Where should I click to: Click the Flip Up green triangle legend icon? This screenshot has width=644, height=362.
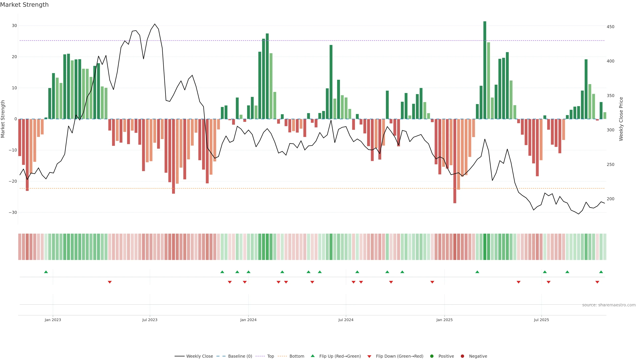click(x=312, y=356)
